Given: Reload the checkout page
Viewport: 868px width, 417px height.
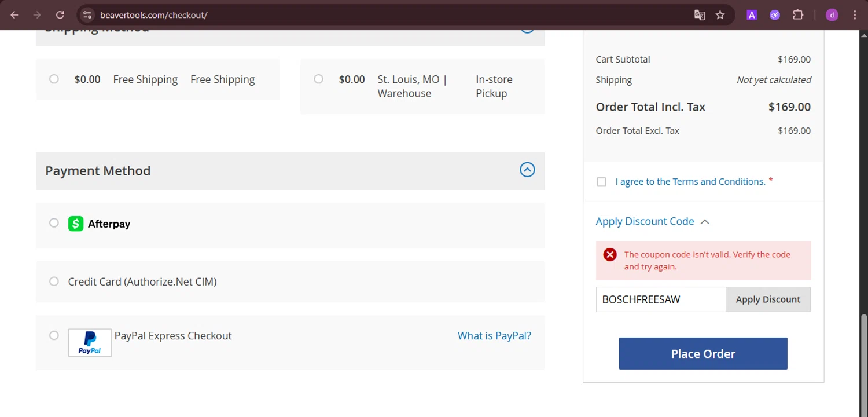Looking at the screenshot, I should pyautogui.click(x=60, y=15).
